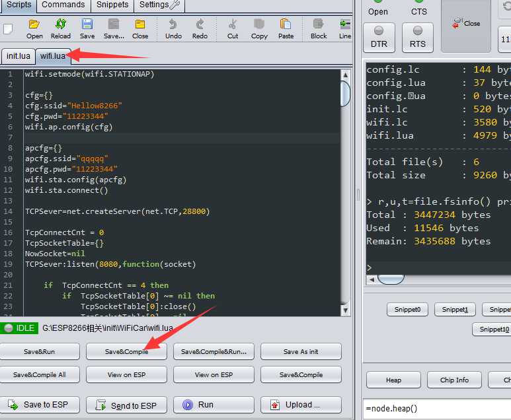Viewport: 511px width, 420px height.
Task: Click the Block comment toolbar icon
Action: click(x=319, y=28)
